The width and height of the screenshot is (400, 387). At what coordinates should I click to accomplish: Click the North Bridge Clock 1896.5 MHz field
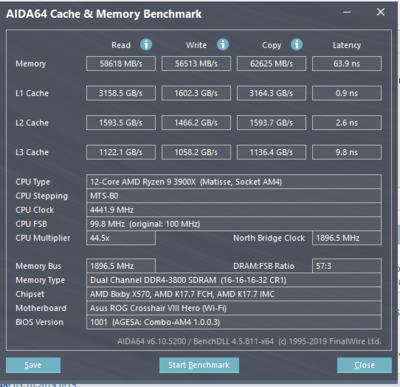[347, 238]
